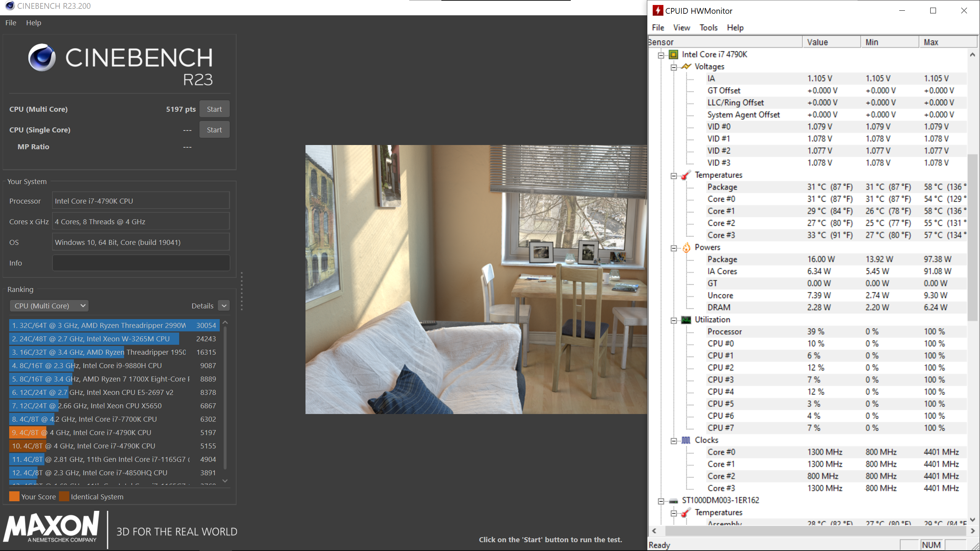Collapse the Intel Core i7 4790K tree node

[661, 55]
